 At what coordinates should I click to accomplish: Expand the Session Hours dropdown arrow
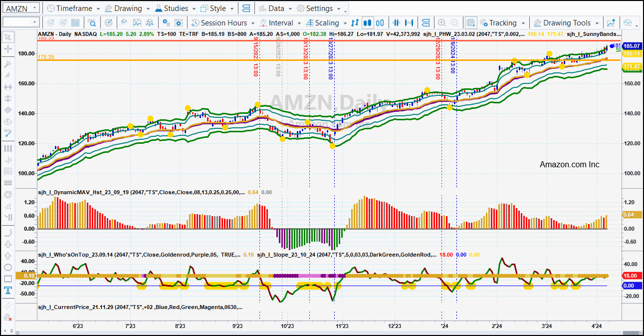pyautogui.click(x=253, y=23)
